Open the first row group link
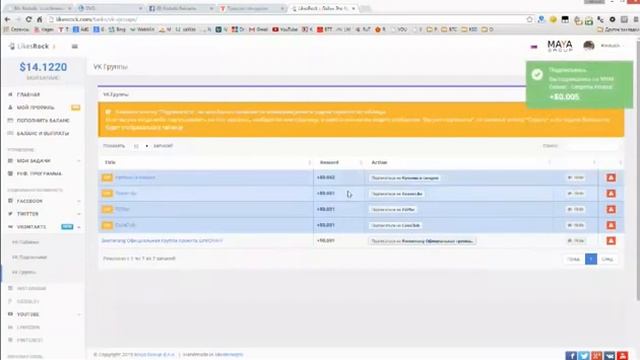 [135, 178]
